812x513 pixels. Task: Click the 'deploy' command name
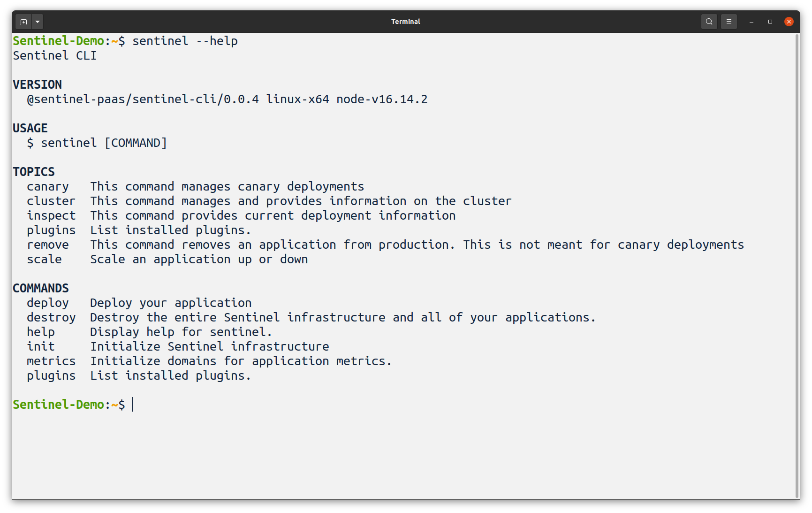[48, 303]
